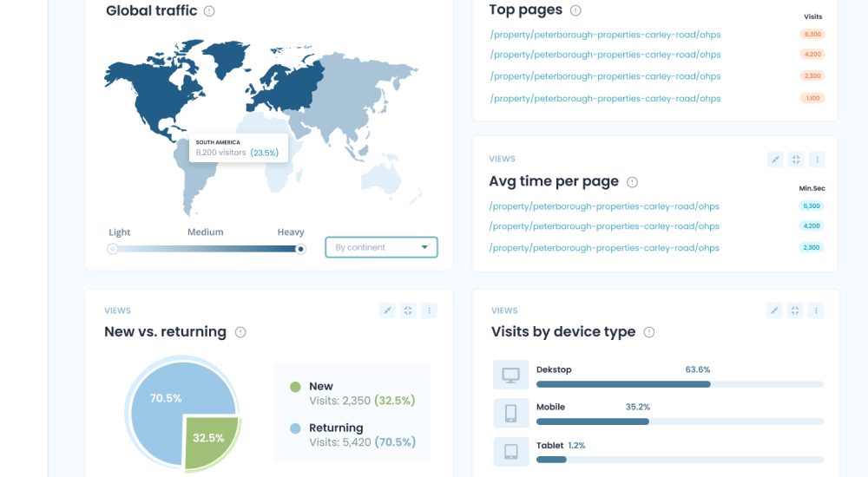Open Avg time link with 2,300 value
The width and height of the screenshot is (868, 477).
(x=604, y=247)
